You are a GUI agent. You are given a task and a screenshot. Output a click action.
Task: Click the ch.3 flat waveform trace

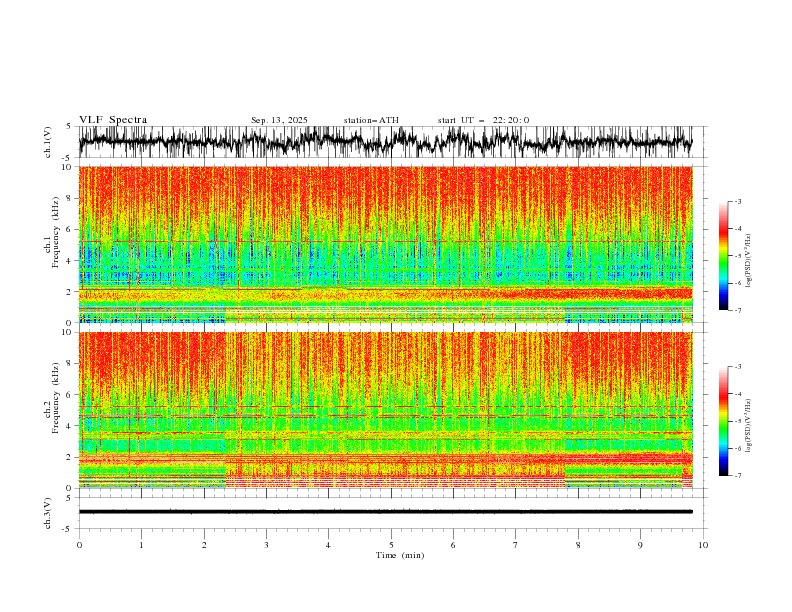tap(385, 512)
